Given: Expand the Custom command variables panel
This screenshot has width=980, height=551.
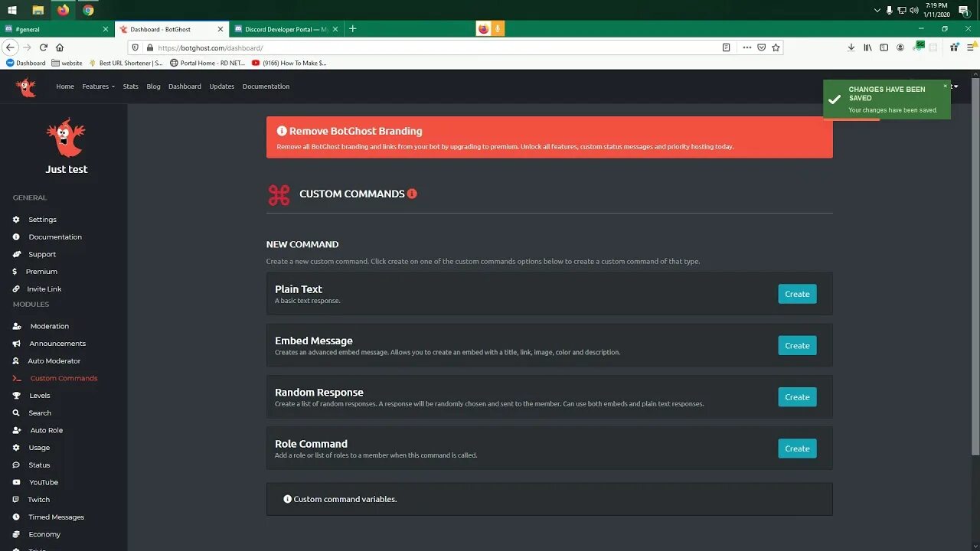Looking at the screenshot, I should (549, 499).
